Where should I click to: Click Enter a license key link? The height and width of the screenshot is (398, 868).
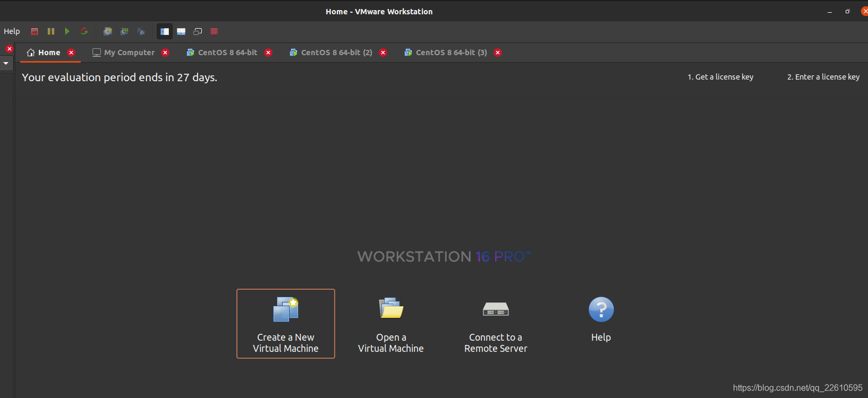pyautogui.click(x=823, y=77)
